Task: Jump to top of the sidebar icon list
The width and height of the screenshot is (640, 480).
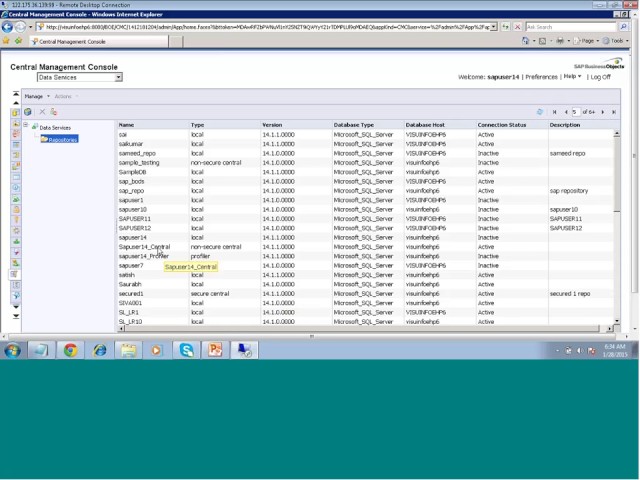Action: [16, 94]
